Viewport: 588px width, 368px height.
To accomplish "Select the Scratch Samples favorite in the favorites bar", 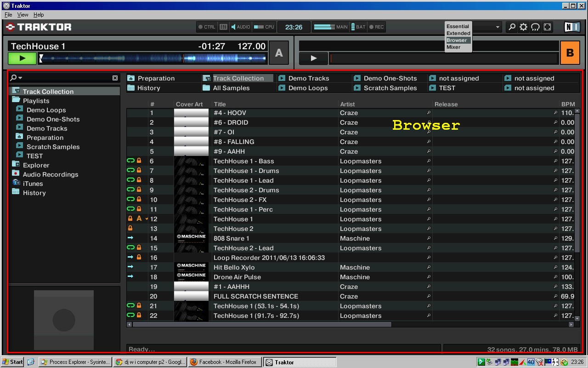I will 390,88.
